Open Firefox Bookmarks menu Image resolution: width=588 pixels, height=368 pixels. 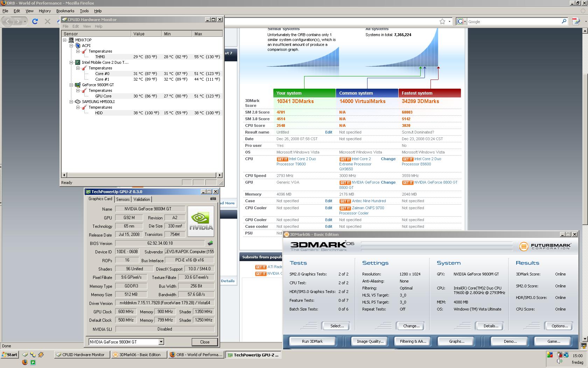click(x=65, y=11)
